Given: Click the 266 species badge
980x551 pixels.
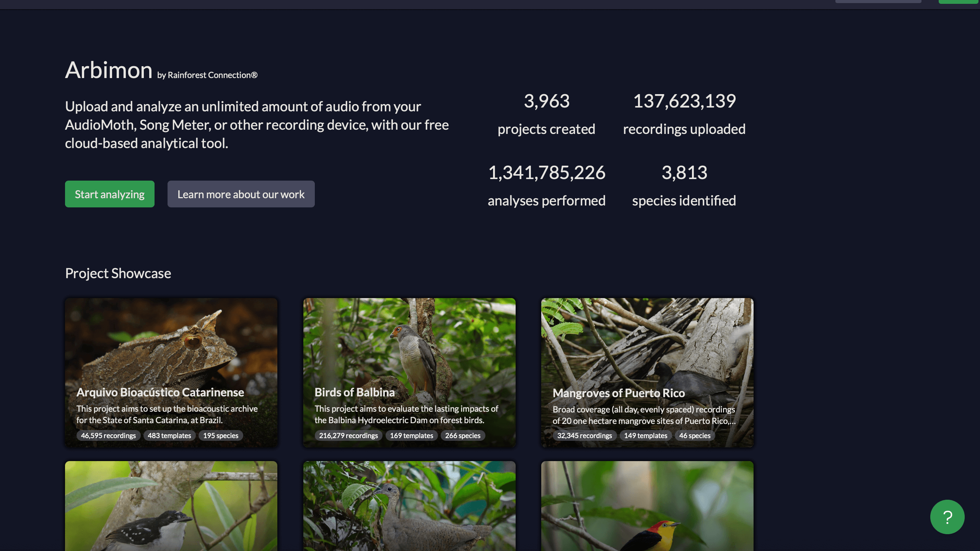Looking at the screenshot, I should [x=463, y=435].
